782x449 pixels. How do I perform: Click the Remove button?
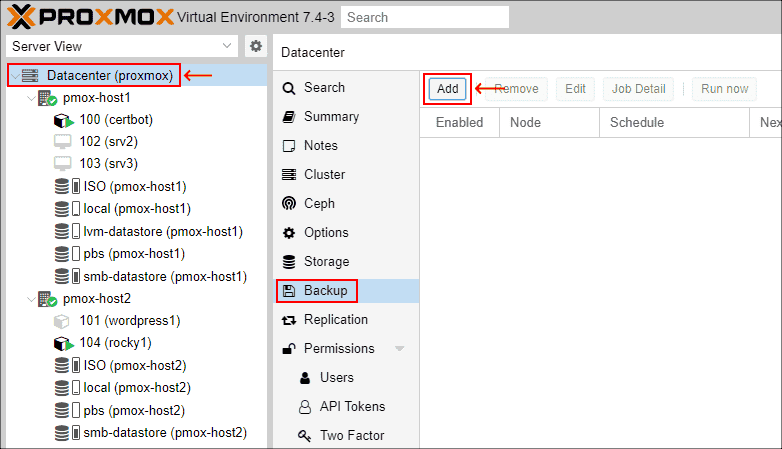pyautogui.click(x=516, y=89)
